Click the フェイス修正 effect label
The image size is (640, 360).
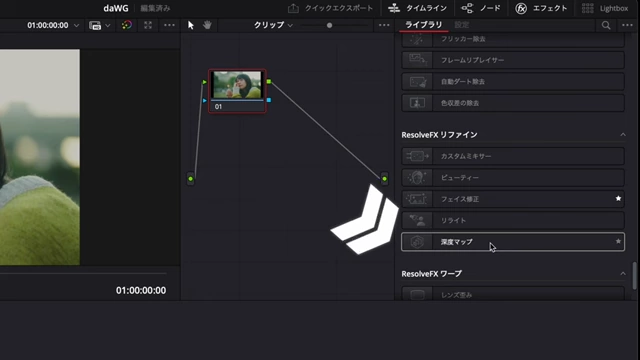[460, 199]
